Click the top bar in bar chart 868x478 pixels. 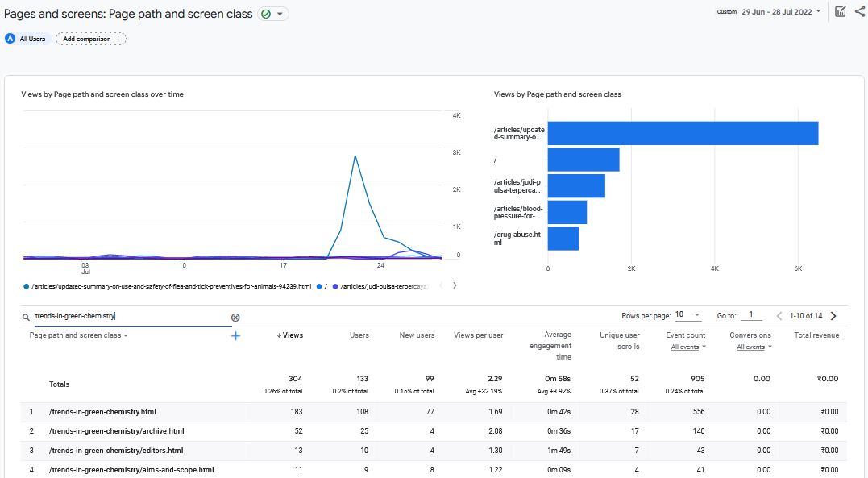pyautogui.click(x=683, y=133)
